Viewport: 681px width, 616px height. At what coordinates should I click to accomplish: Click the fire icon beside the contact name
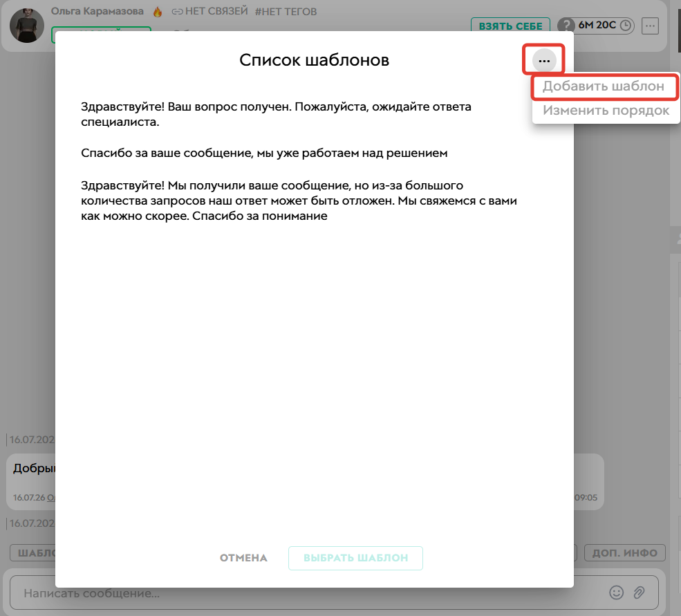point(158,12)
